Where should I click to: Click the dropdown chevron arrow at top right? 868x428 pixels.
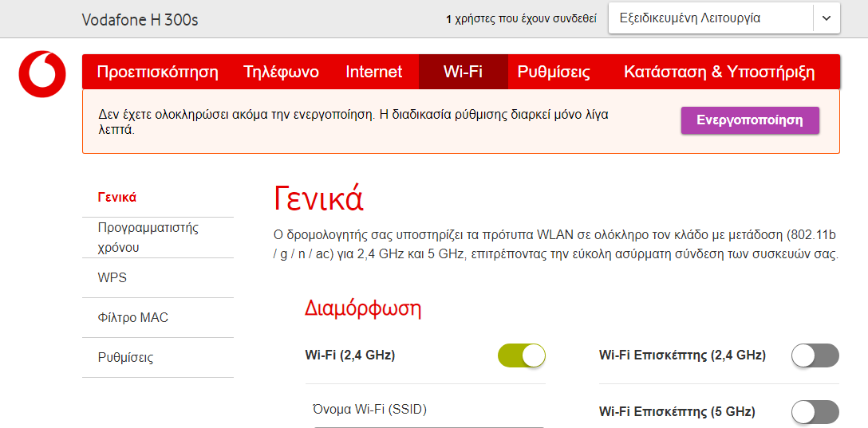(827, 18)
